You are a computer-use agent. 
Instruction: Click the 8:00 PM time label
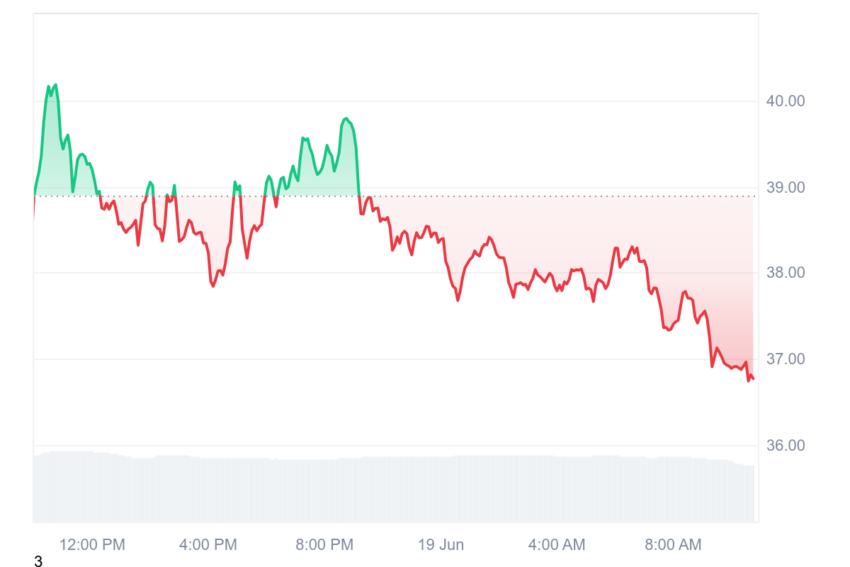click(324, 544)
